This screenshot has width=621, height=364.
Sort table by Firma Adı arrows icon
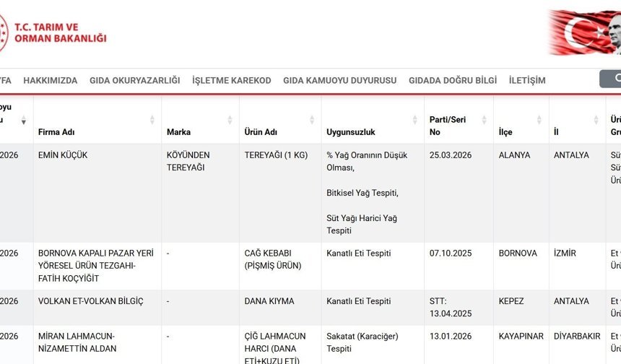click(152, 120)
